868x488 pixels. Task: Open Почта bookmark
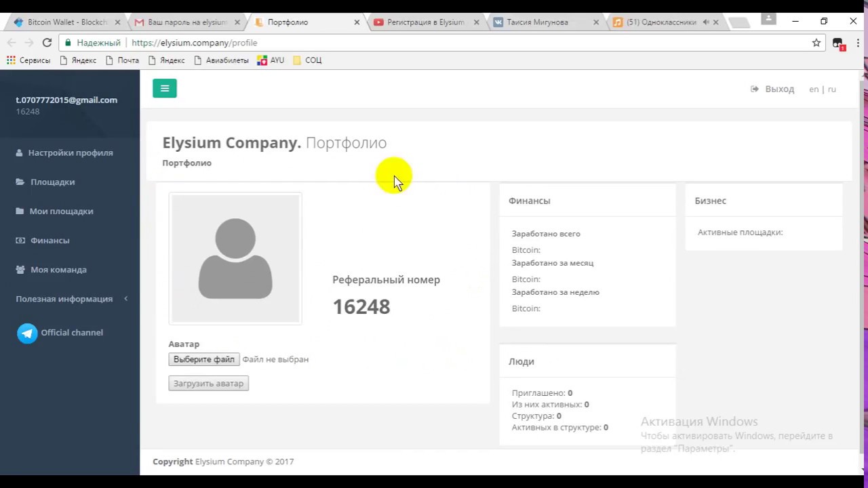122,60
